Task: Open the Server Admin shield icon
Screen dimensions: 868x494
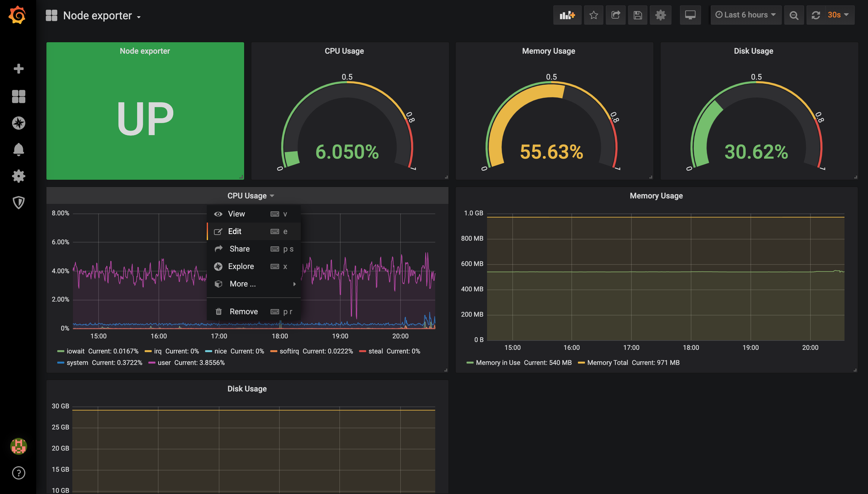Action: tap(18, 203)
